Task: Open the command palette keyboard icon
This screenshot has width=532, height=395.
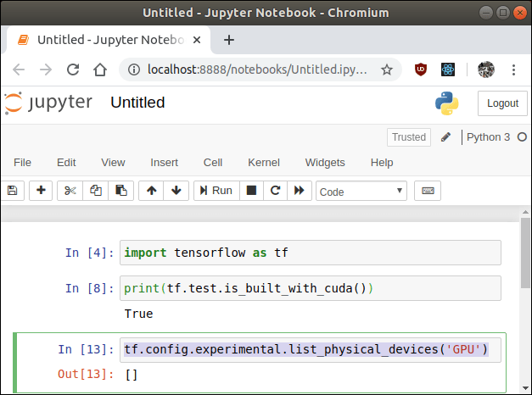Action: [x=428, y=192]
